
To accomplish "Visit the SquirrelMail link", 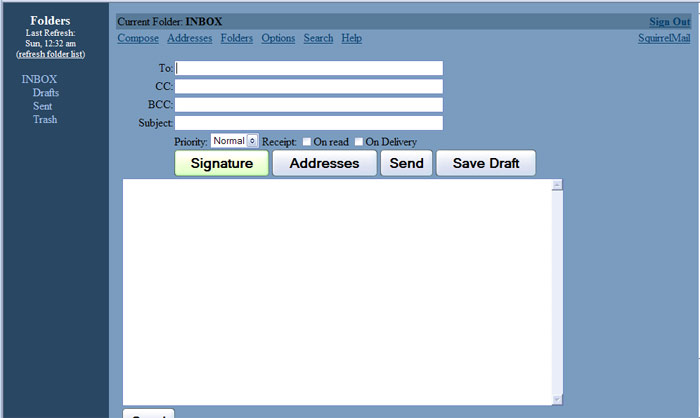I will coord(664,38).
